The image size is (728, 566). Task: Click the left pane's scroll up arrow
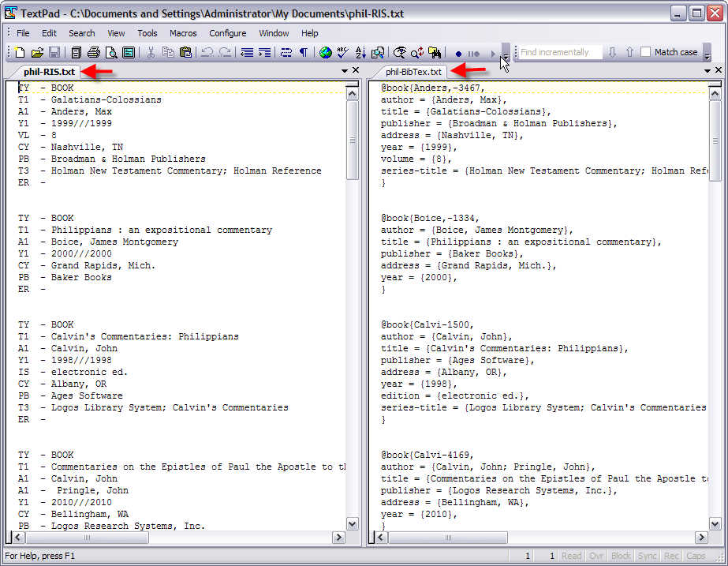(353, 94)
